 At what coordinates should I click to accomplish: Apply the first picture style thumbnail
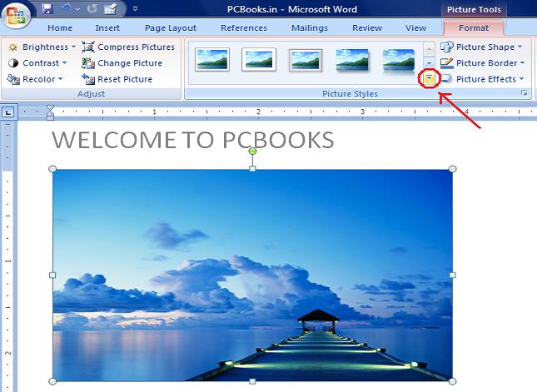pyautogui.click(x=211, y=60)
